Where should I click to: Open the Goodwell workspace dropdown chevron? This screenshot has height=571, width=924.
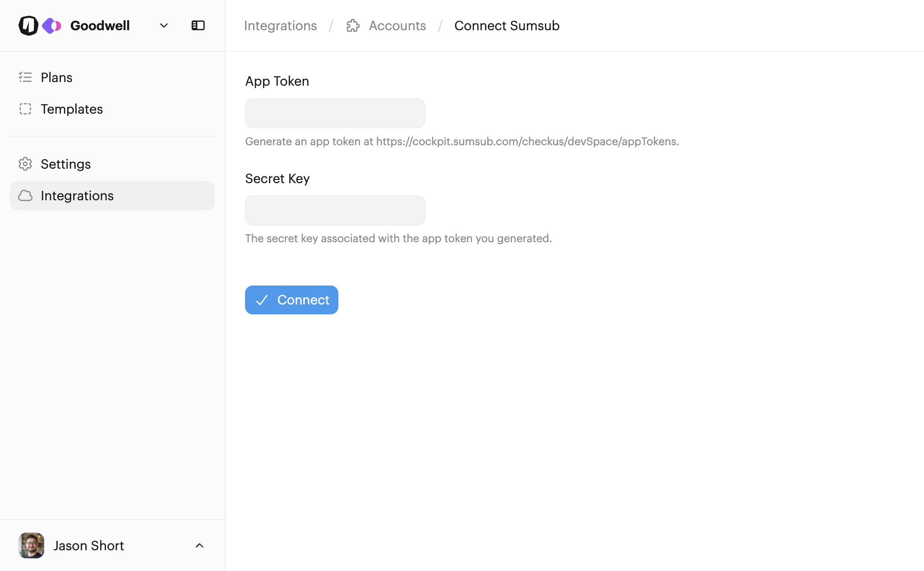[x=164, y=26]
